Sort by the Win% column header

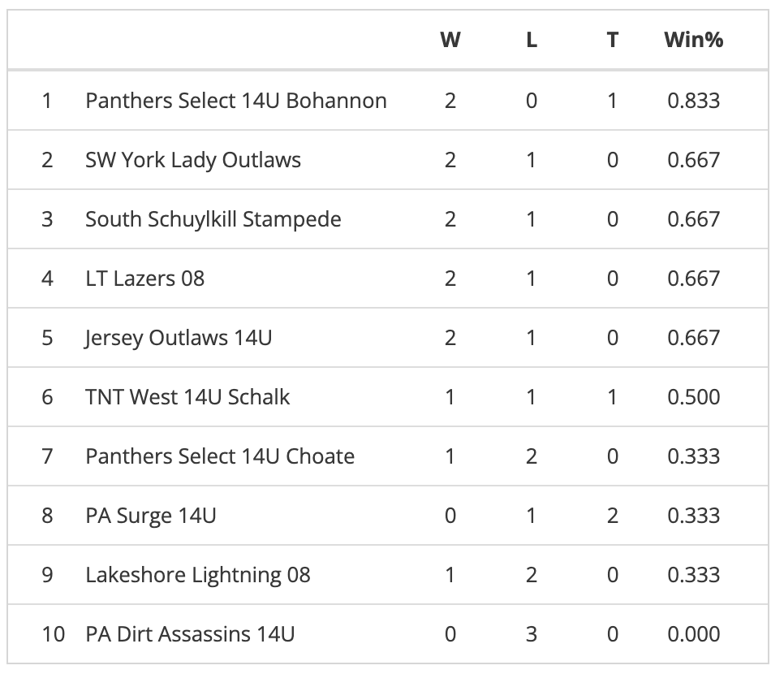point(693,40)
